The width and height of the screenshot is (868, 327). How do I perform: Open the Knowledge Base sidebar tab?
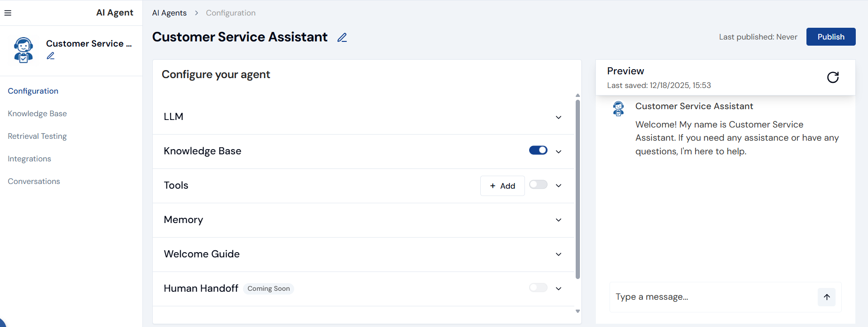click(x=37, y=113)
